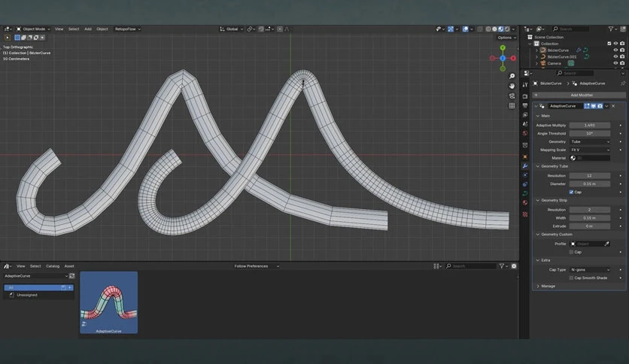Open the View Layer properties tab icon
The width and height of the screenshot is (629, 364).
coord(525,115)
